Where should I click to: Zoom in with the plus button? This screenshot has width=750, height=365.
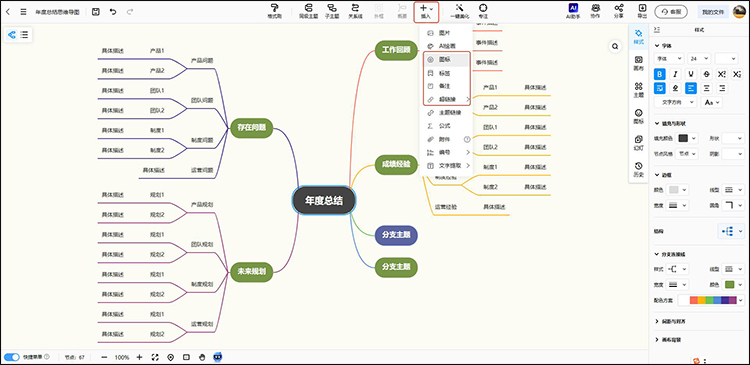[139, 357]
